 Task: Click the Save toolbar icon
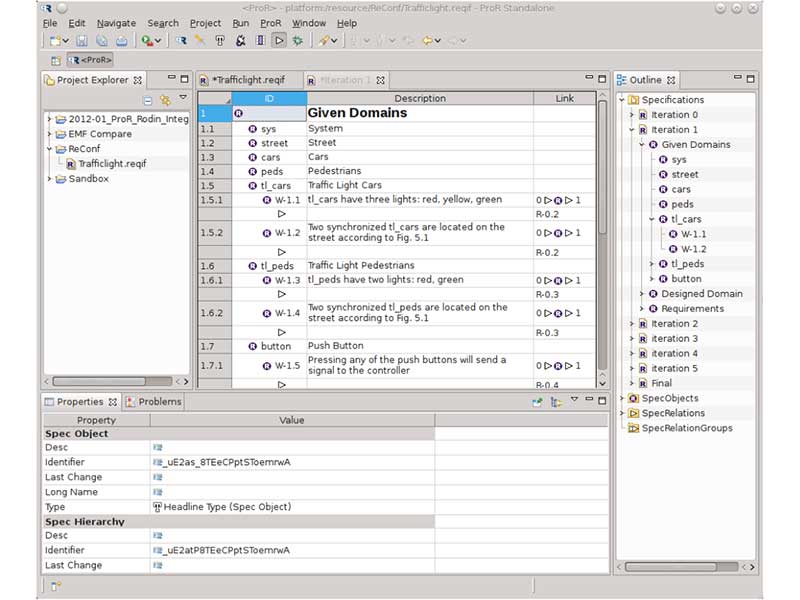pos(82,41)
